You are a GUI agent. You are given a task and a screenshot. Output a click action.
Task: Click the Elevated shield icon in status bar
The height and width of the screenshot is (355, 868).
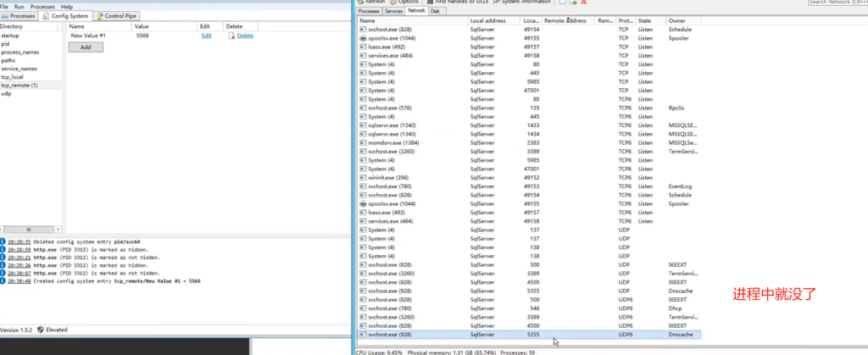41,330
